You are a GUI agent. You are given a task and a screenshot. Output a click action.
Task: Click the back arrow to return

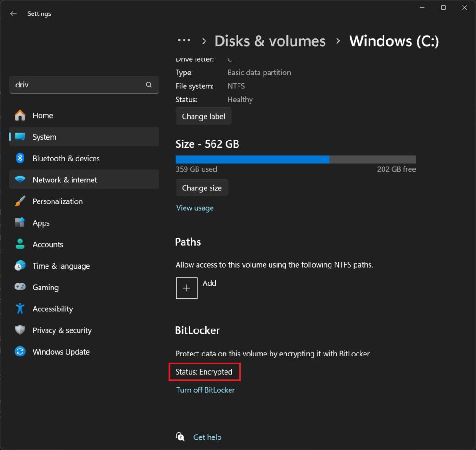pyautogui.click(x=13, y=13)
